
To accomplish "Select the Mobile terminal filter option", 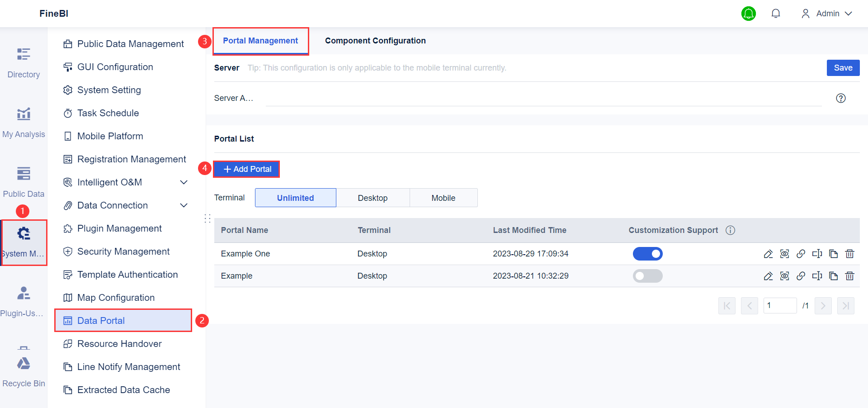I will (443, 198).
